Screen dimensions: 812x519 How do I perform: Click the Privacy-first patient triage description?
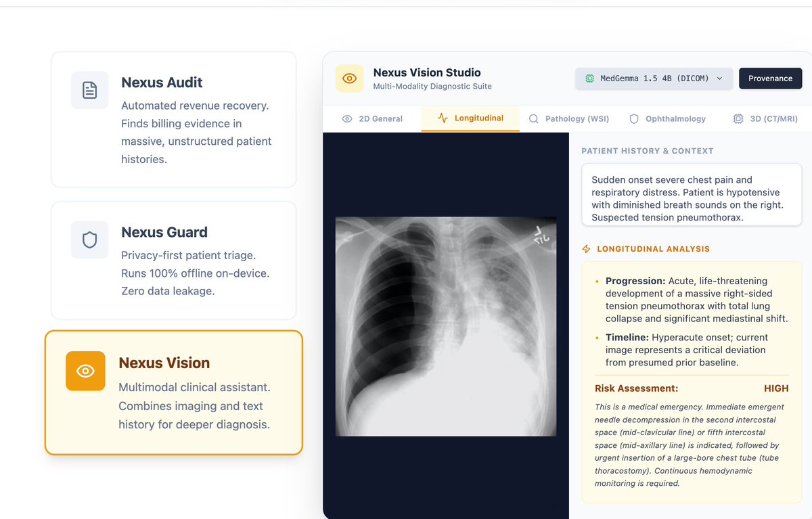pyautogui.click(x=195, y=273)
